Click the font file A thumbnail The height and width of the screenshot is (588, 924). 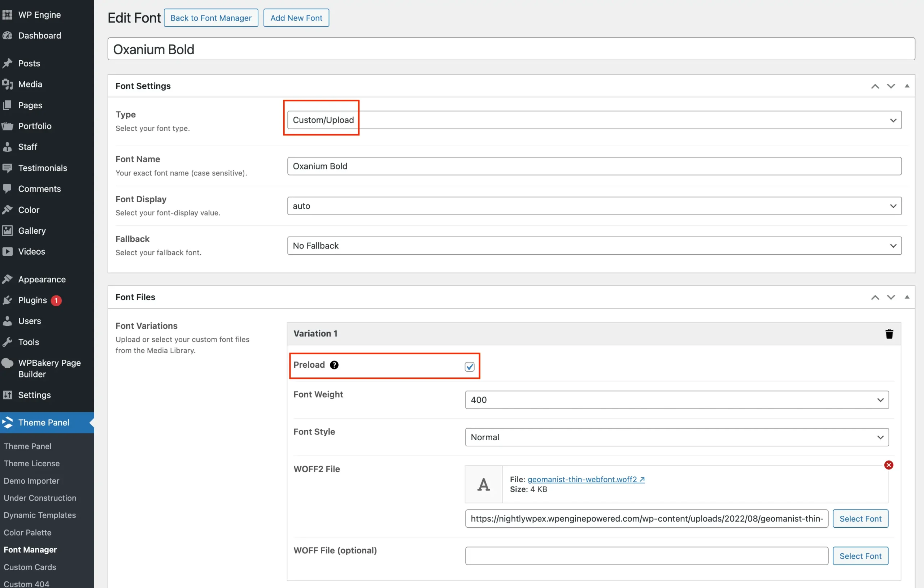[x=484, y=484]
